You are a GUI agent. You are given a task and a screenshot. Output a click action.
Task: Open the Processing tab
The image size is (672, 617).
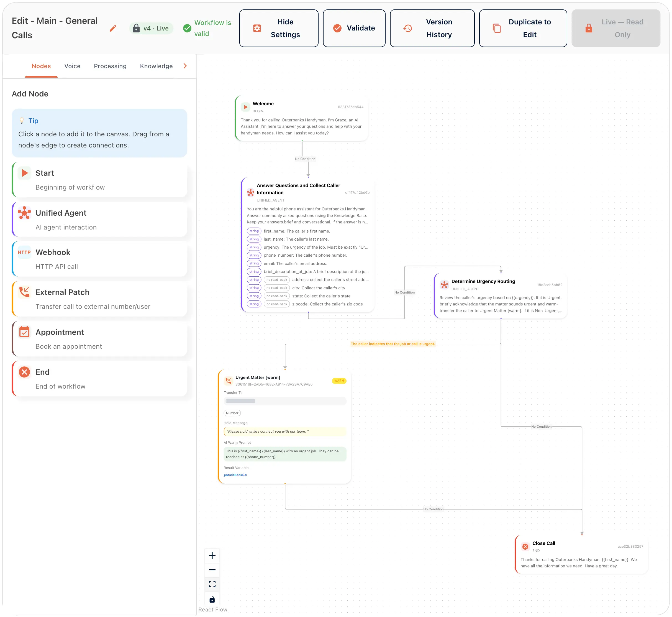(x=110, y=66)
